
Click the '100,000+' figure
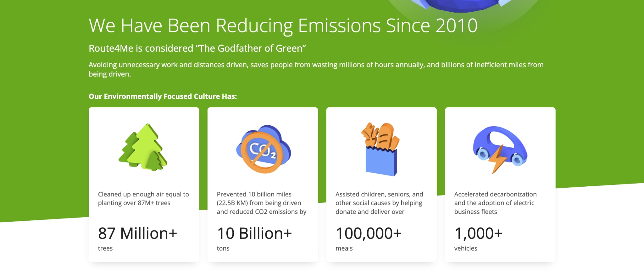(369, 233)
